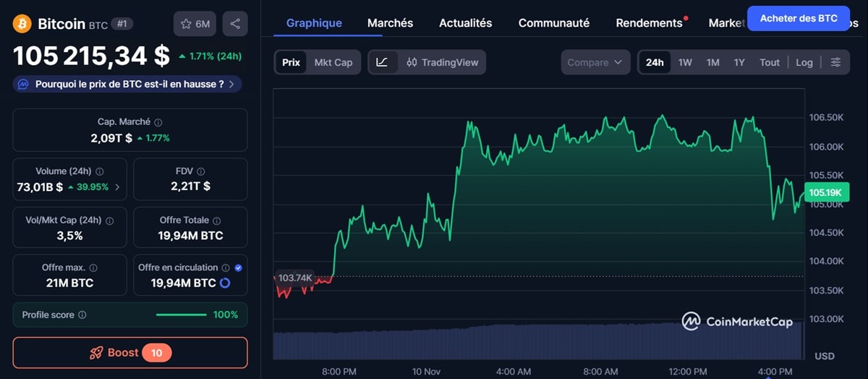Viewport: 868px width, 379px height.
Task: Click the 2,09T $ market cap value
Action: (111, 137)
